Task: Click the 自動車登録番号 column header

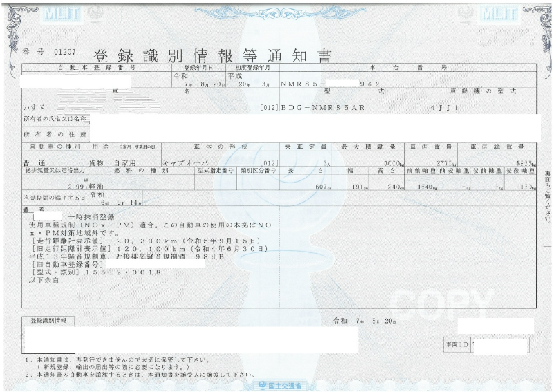Action: point(97,67)
